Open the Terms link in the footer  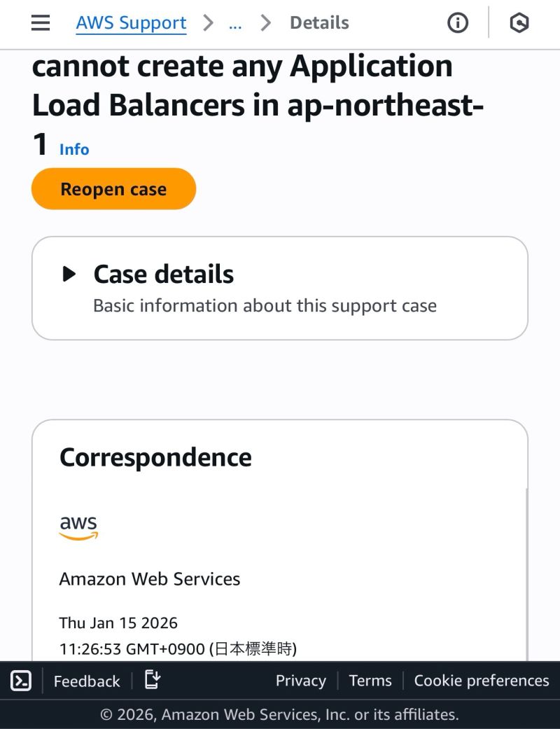pos(370,680)
